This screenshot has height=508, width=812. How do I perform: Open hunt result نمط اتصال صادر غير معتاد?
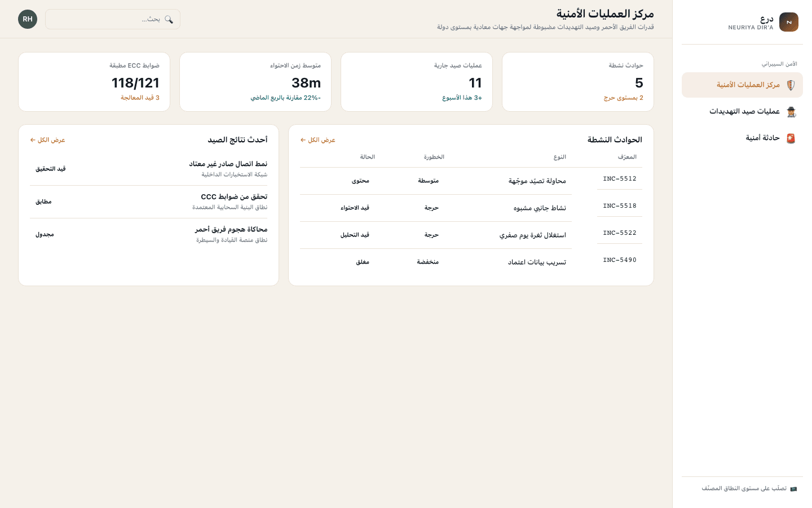tap(228, 164)
